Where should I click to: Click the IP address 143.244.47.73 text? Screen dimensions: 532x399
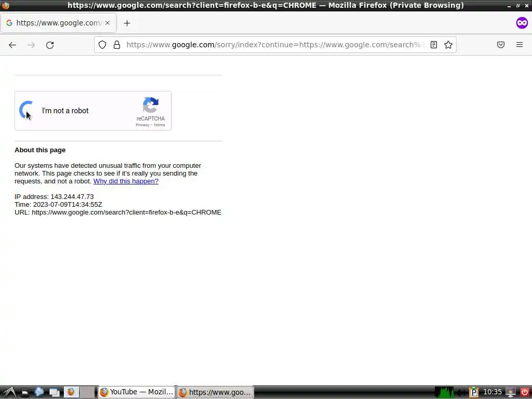coord(54,197)
